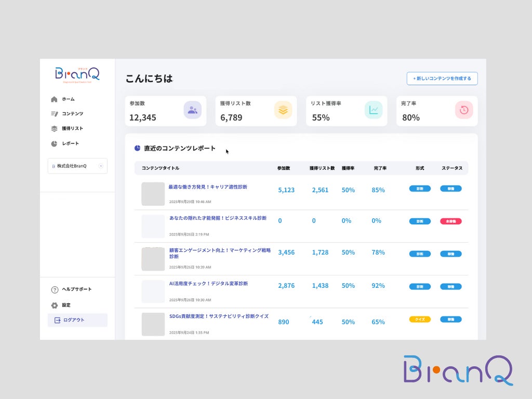Open AI活用度チェック！デジタル変革診断 link

[208, 284]
